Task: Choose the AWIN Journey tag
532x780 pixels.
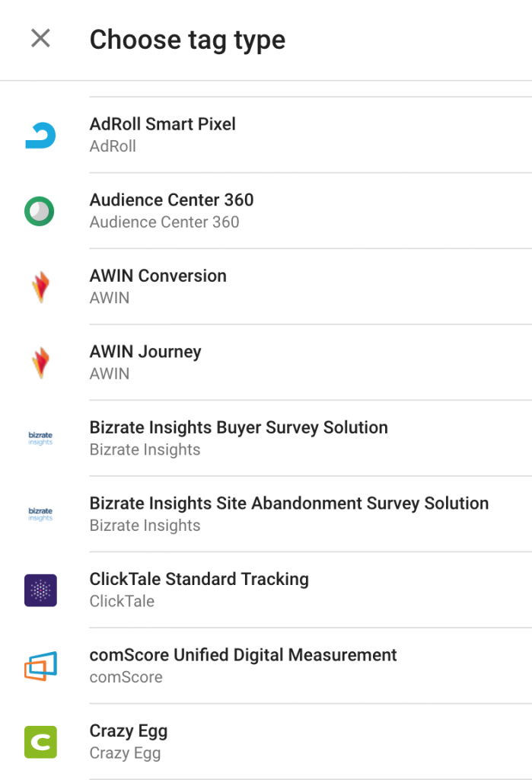Action: point(266,363)
